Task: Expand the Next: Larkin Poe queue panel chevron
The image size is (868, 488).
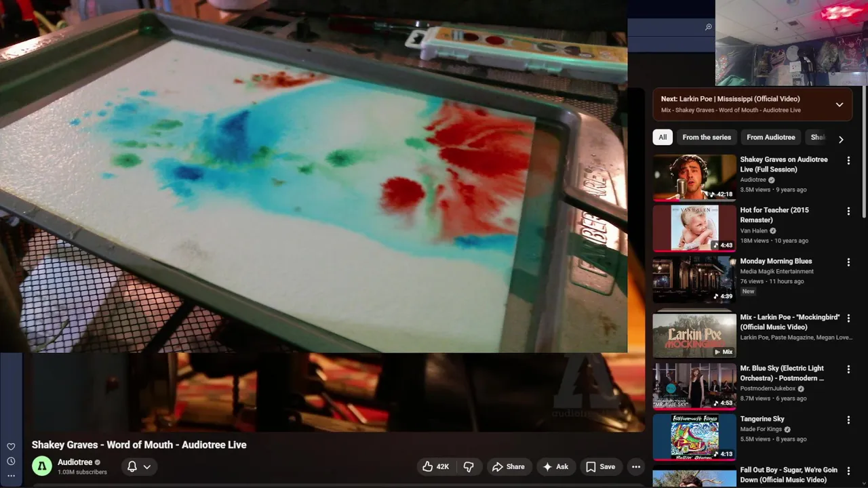Action: coord(840,104)
